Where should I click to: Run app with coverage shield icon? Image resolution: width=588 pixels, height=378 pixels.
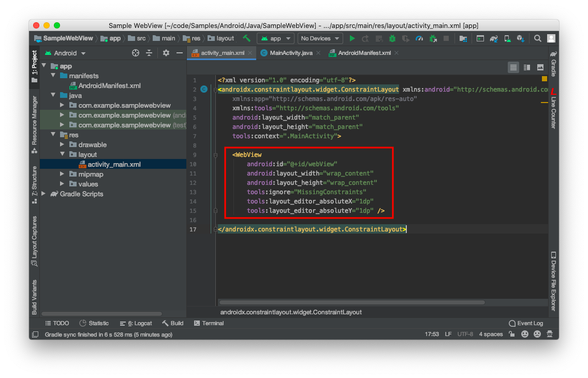point(406,38)
